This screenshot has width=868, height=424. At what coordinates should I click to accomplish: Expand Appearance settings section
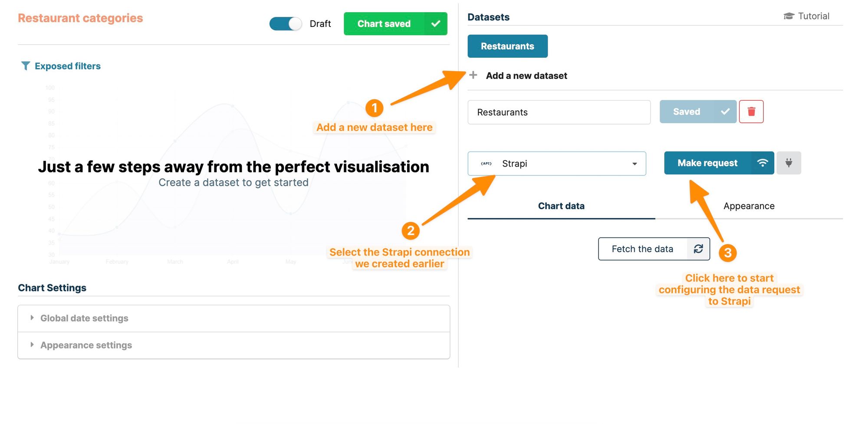coord(86,345)
